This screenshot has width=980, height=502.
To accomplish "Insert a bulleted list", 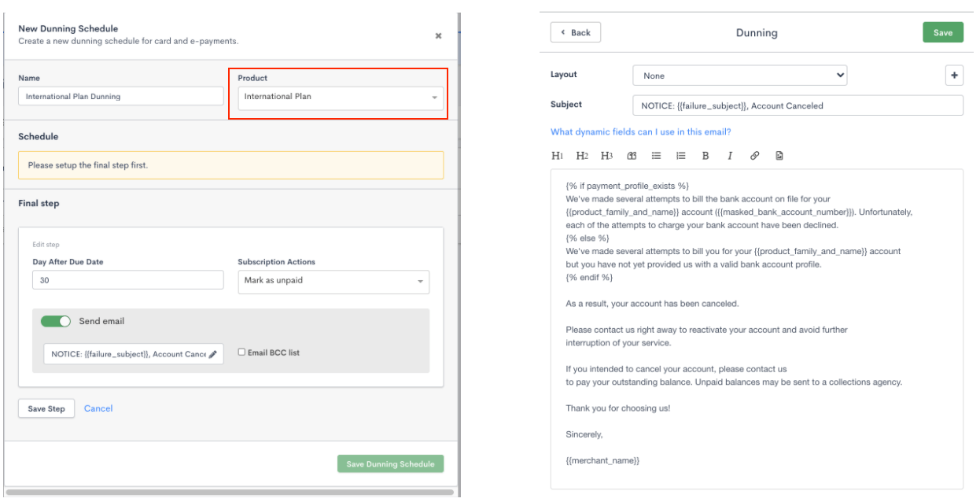I will tap(656, 156).
